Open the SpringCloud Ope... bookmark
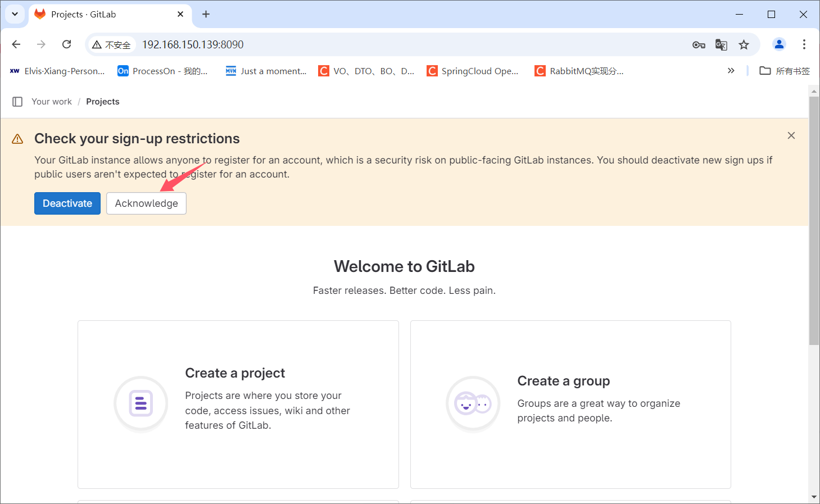820x504 pixels. point(473,71)
